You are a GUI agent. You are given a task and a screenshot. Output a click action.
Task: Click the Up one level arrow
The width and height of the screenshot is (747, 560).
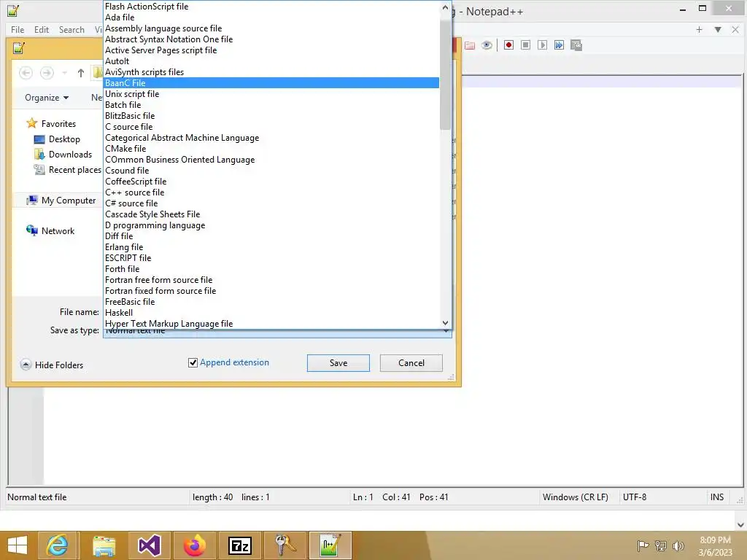80,73
